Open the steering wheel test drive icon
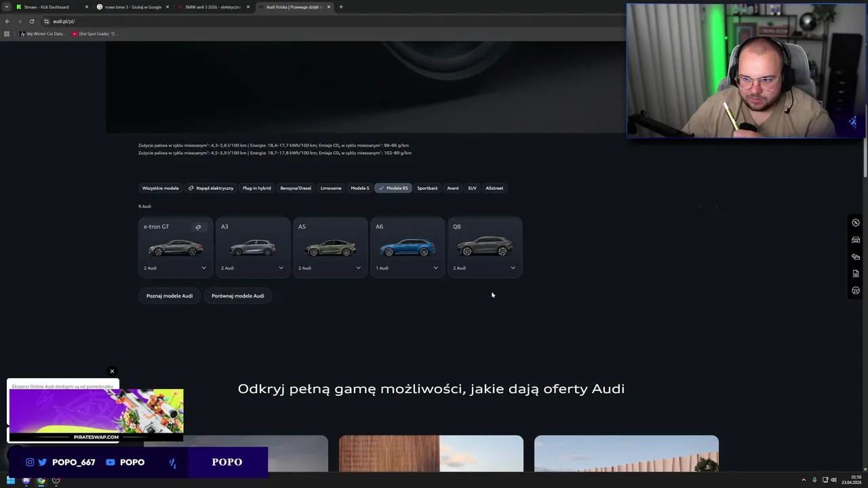Viewport: 868px width, 488px height. click(856, 291)
